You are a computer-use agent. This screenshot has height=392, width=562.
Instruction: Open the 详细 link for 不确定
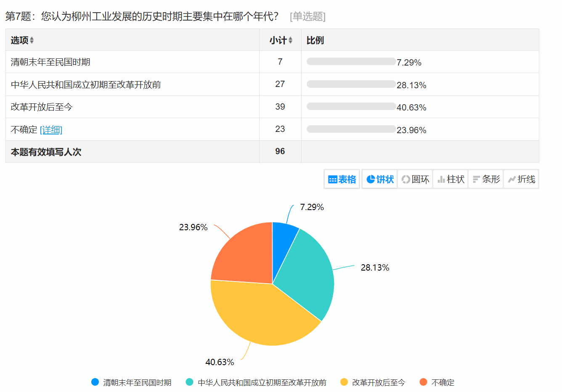click(51, 130)
